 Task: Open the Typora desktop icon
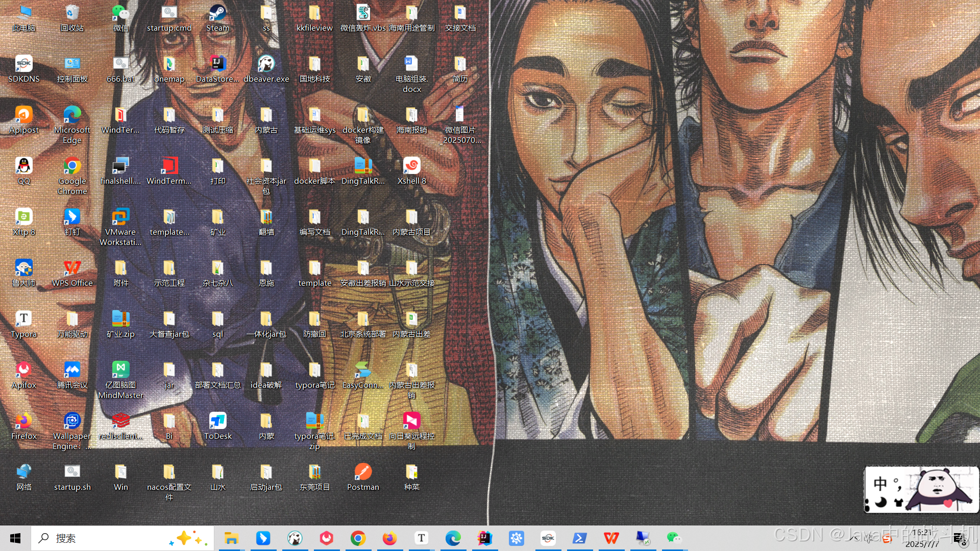pyautogui.click(x=23, y=319)
